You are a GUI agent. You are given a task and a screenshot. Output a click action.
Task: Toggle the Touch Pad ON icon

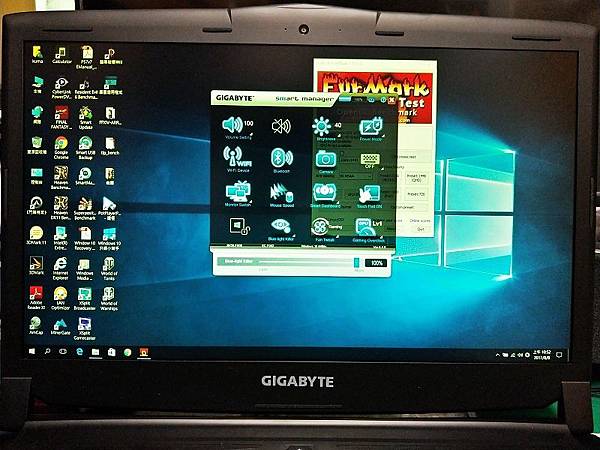369,196
